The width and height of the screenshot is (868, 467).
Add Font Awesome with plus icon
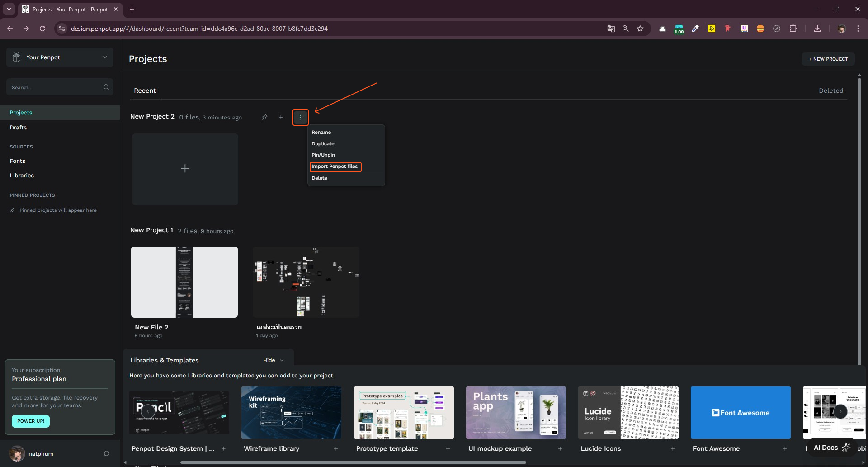pyautogui.click(x=785, y=448)
